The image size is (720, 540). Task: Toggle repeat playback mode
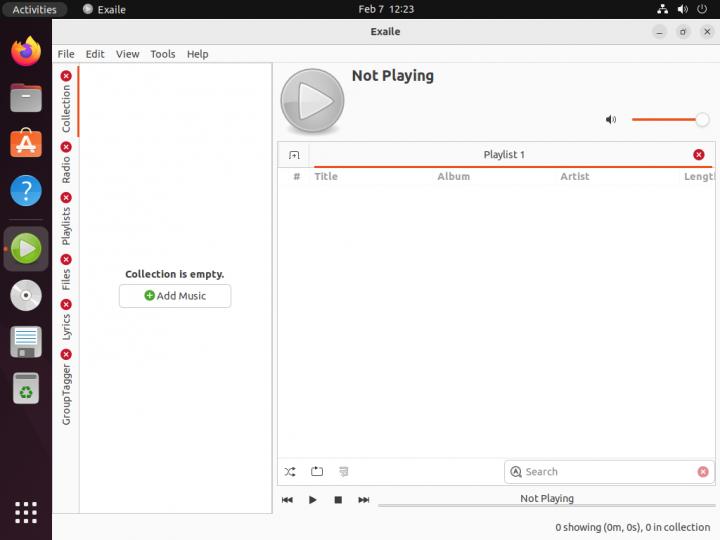(317, 471)
